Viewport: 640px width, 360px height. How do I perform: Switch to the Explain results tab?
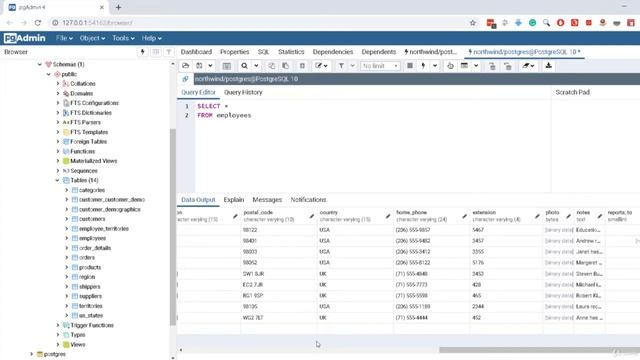(234, 200)
